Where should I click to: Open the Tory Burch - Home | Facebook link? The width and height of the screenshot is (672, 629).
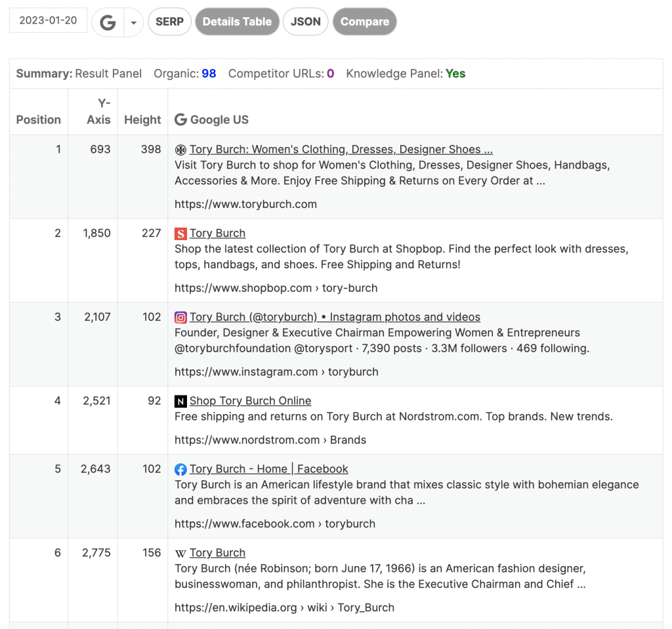pyautogui.click(x=268, y=469)
